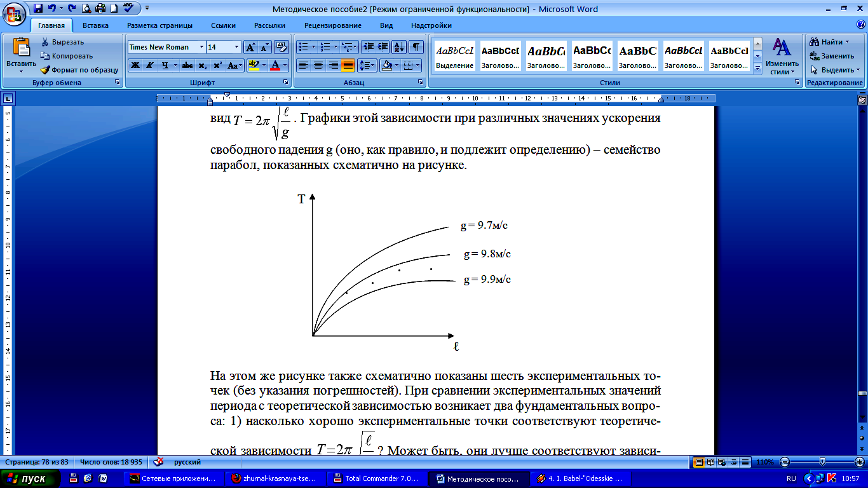Image resolution: width=868 pixels, height=488 pixels.
Task: Open paragraph shading color bucket
Action: (386, 65)
